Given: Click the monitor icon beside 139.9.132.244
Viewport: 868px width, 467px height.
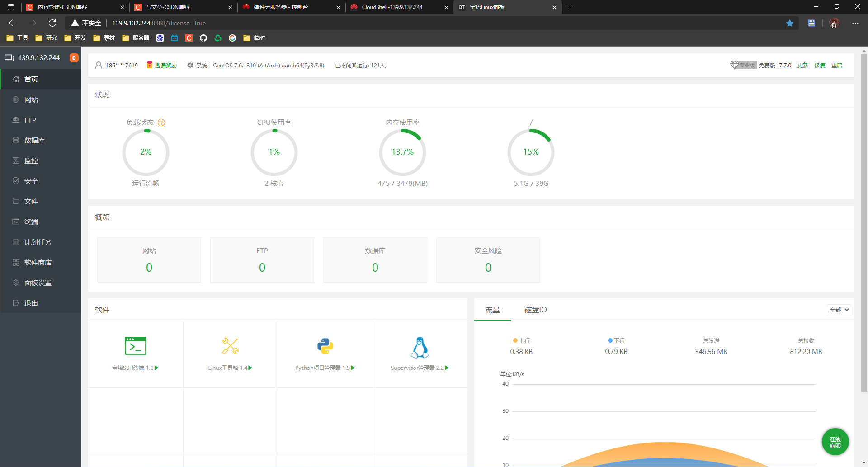Looking at the screenshot, I should (9, 58).
